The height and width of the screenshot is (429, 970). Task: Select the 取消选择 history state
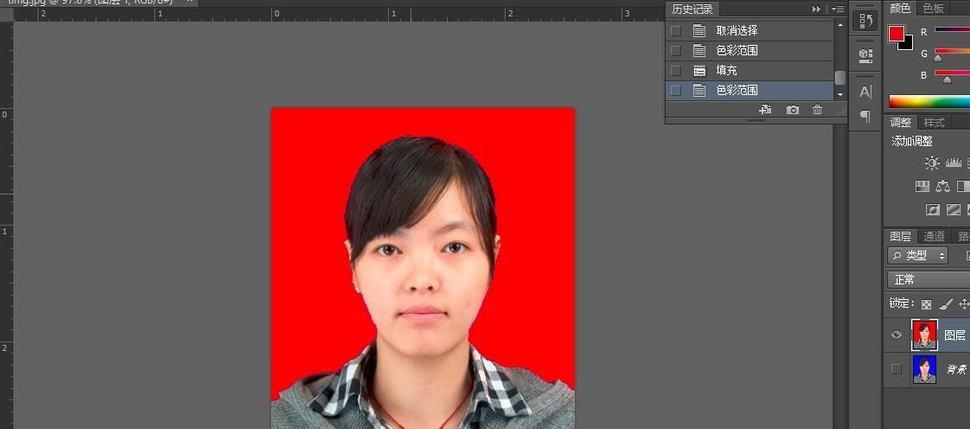point(750,30)
